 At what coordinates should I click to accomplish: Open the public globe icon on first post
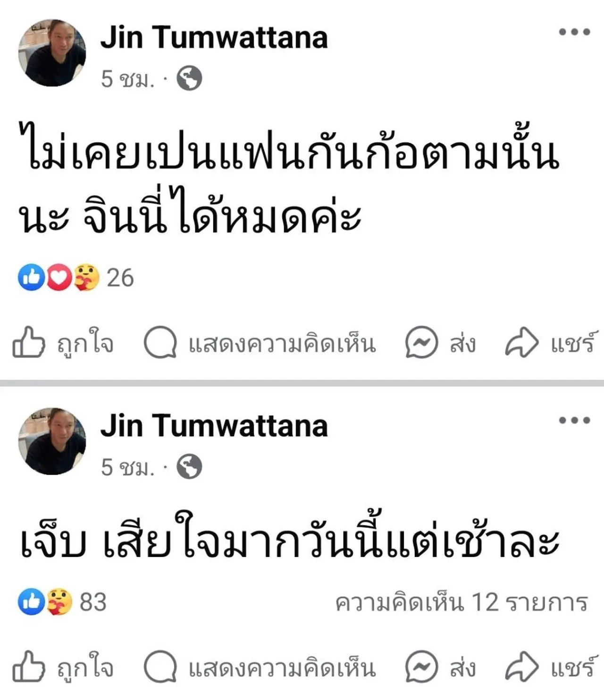[x=189, y=78]
